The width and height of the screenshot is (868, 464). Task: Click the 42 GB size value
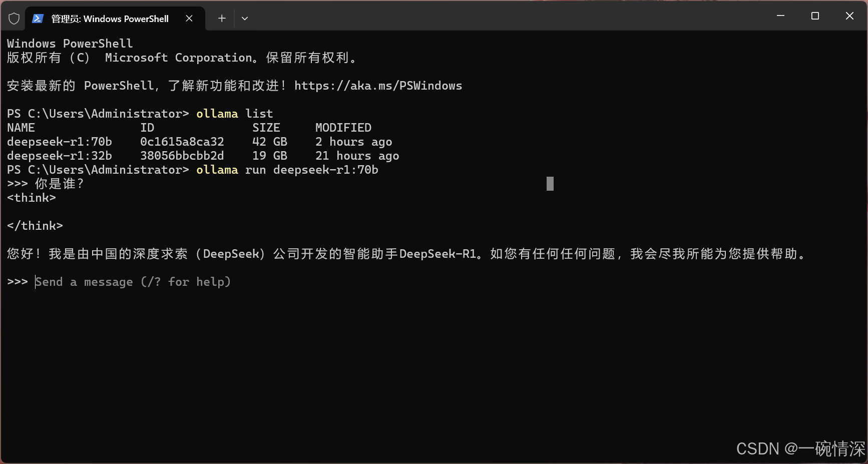[x=270, y=142]
